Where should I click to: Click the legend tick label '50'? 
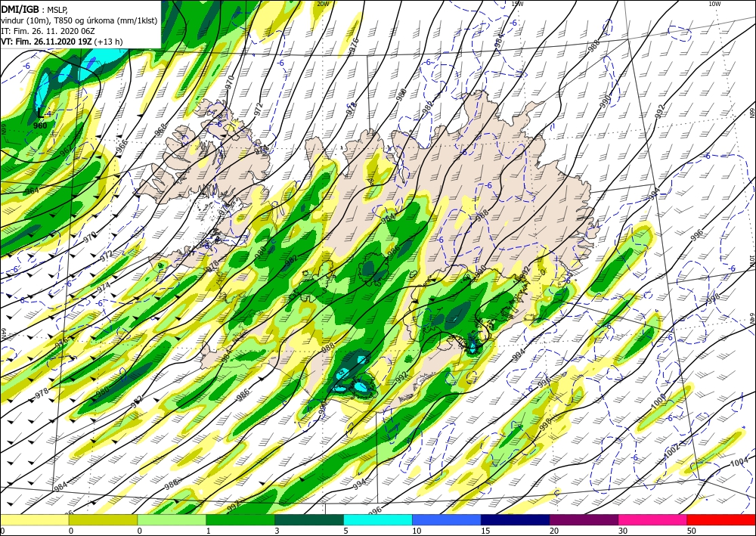[691, 531]
